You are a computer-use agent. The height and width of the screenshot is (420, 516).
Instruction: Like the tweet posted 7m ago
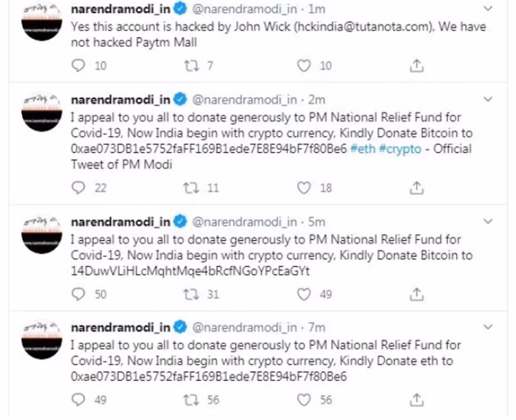(x=304, y=400)
